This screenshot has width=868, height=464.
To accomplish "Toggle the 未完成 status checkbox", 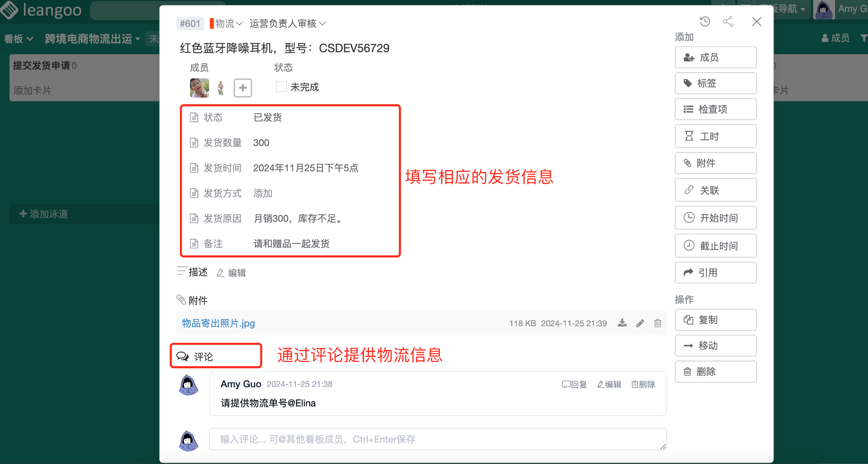I will tap(281, 87).
